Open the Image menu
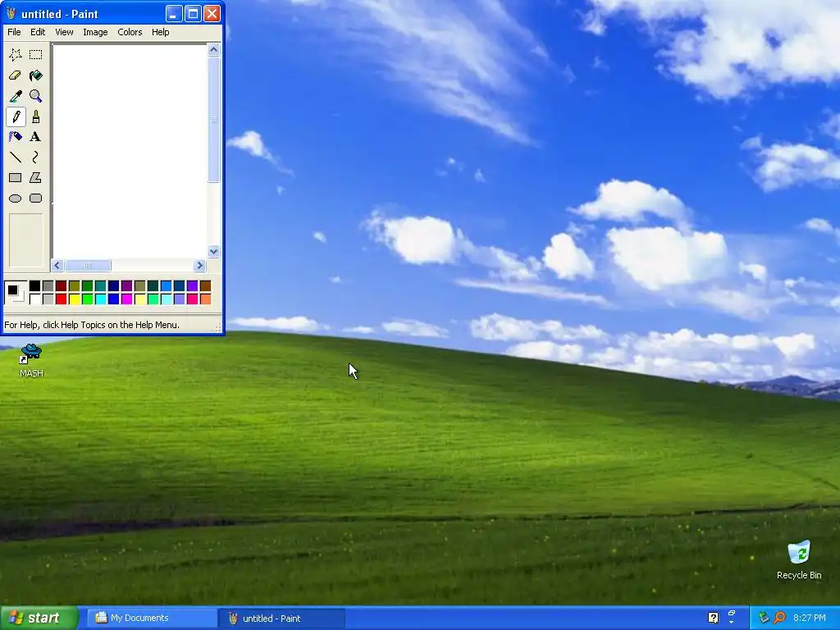 pos(95,32)
